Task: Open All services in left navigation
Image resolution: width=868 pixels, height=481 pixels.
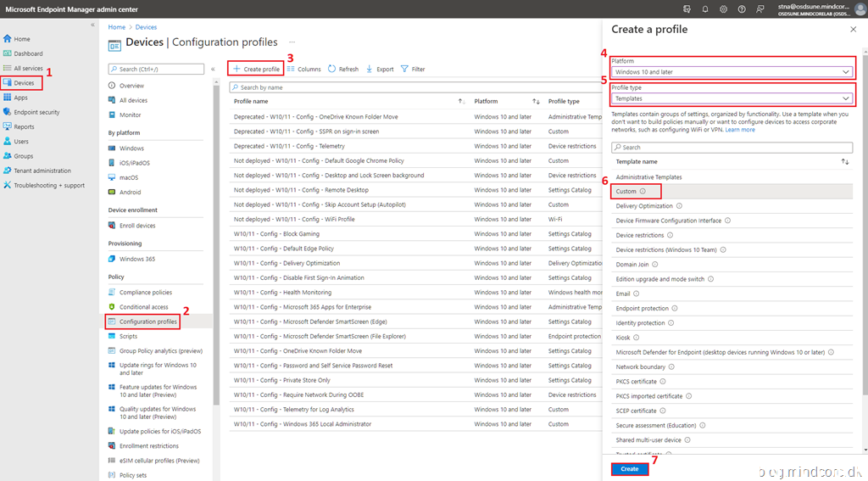Action: pyautogui.click(x=23, y=68)
